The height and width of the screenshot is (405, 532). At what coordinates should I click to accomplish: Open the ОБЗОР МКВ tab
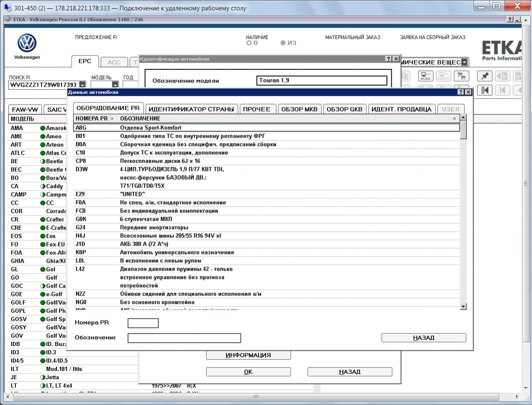tap(299, 109)
